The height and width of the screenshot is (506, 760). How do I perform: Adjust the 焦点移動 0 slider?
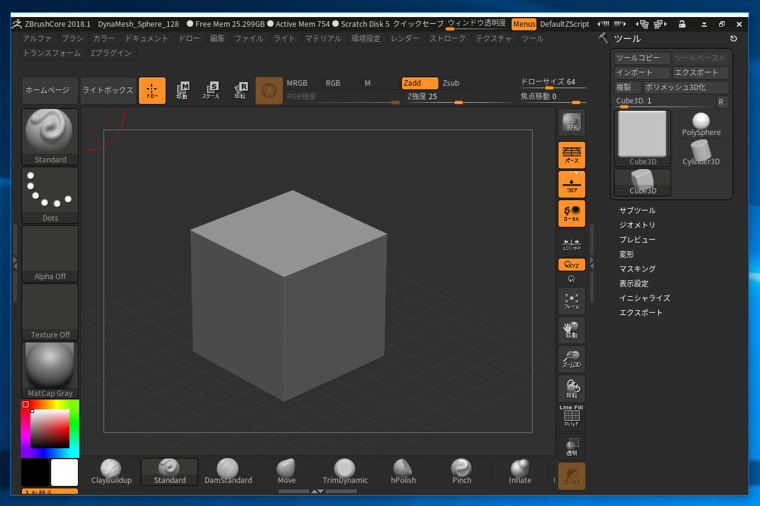coord(552,97)
